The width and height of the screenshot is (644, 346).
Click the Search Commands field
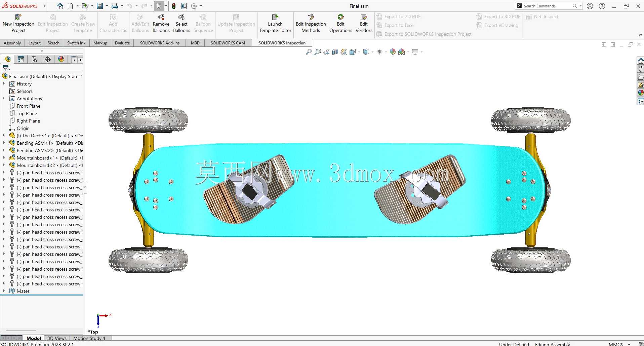coord(548,6)
